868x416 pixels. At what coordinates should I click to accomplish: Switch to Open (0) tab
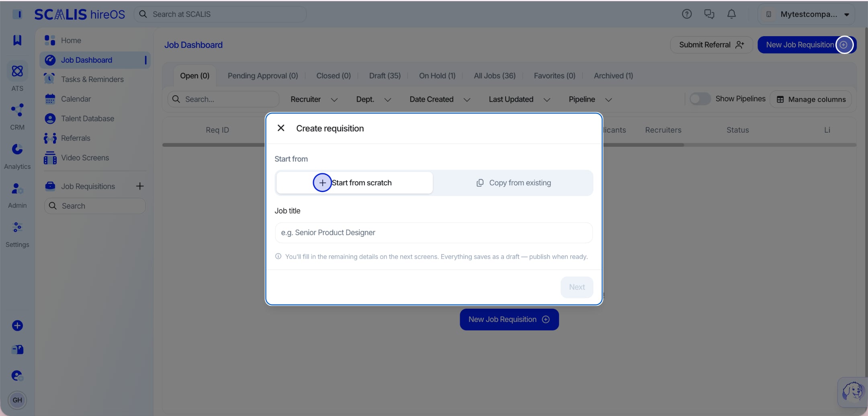(194, 76)
